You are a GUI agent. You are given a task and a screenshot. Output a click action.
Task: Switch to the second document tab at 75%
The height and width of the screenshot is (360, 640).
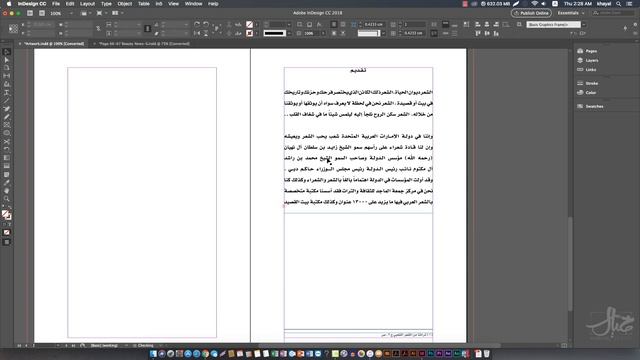[x=144, y=44]
